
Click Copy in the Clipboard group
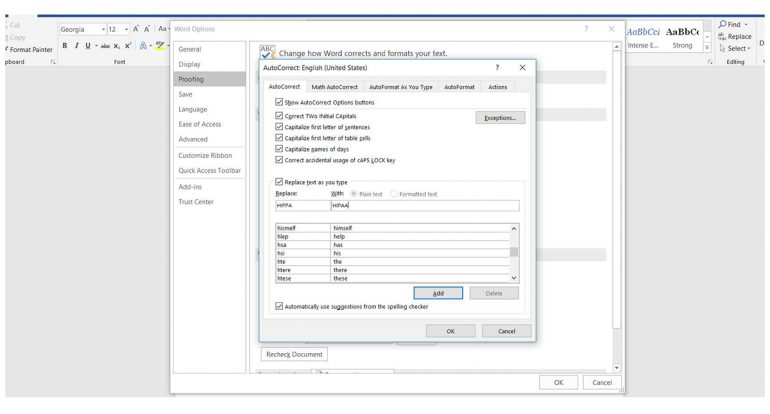point(15,37)
